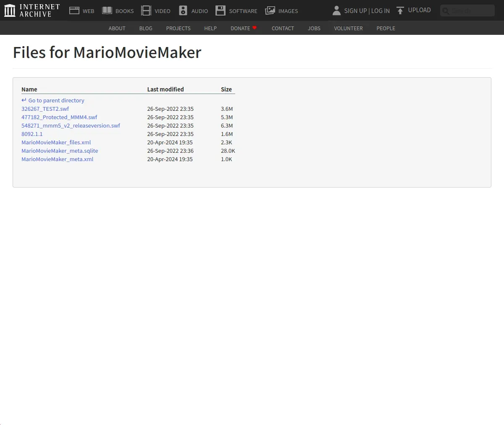Open the BLOG link

(x=146, y=28)
